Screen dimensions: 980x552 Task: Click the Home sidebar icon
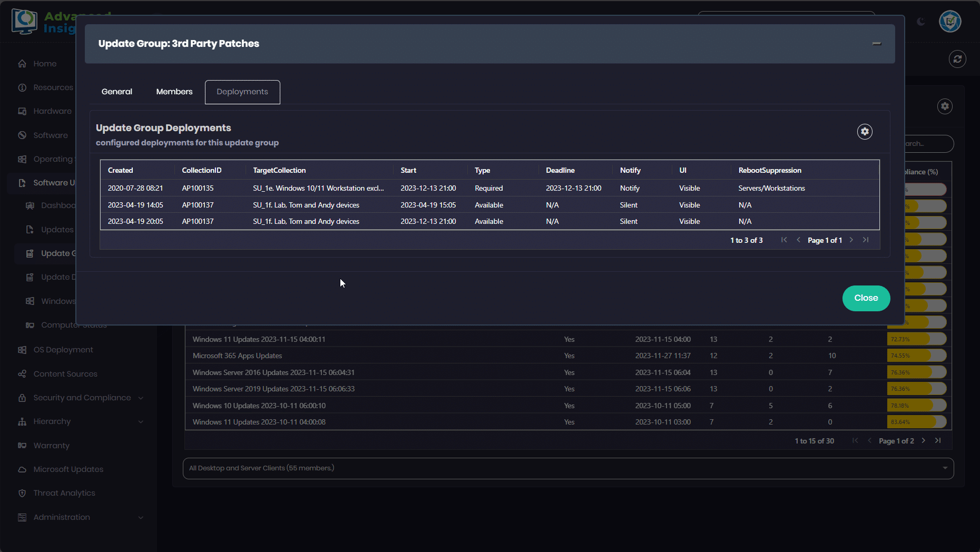(22, 64)
